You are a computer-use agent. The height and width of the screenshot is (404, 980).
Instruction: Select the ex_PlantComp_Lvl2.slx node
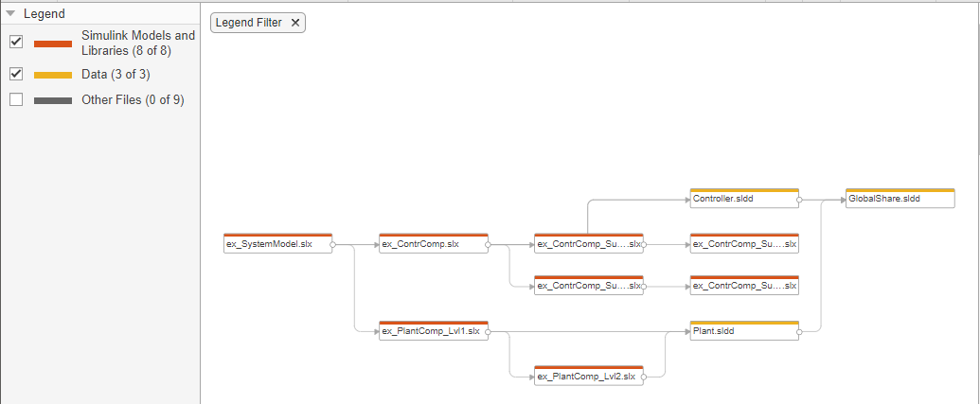coord(587,376)
